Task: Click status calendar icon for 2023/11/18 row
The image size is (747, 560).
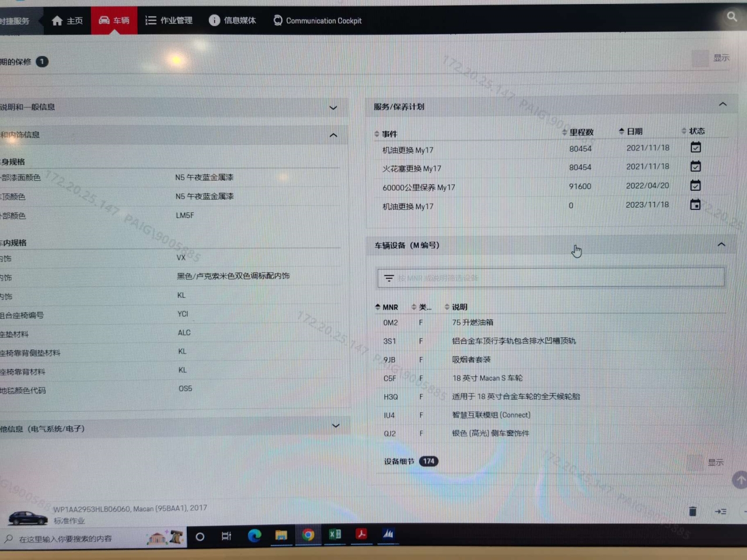Action: [x=695, y=204]
